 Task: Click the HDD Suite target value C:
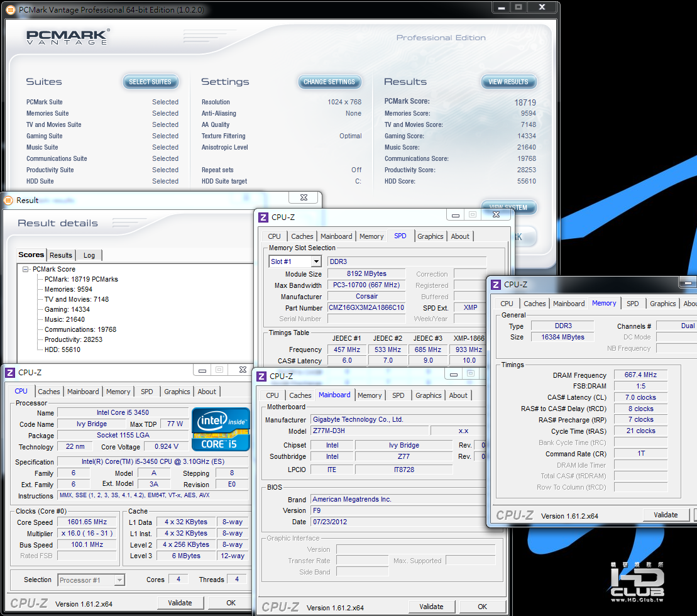coord(358,181)
